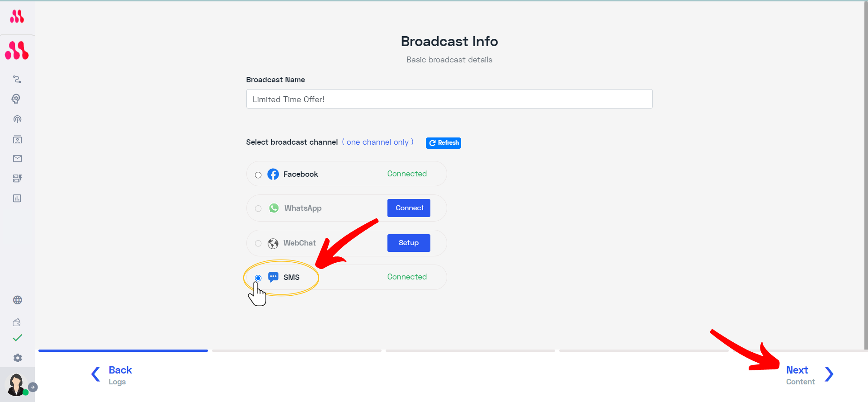
Task: Click the wallet icon in sidebar
Action: [17, 322]
